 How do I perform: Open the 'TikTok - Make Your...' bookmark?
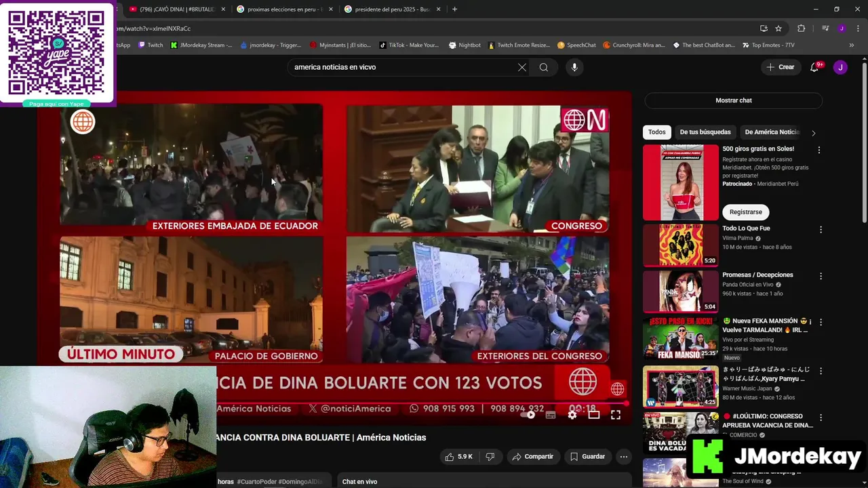(409, 45)
